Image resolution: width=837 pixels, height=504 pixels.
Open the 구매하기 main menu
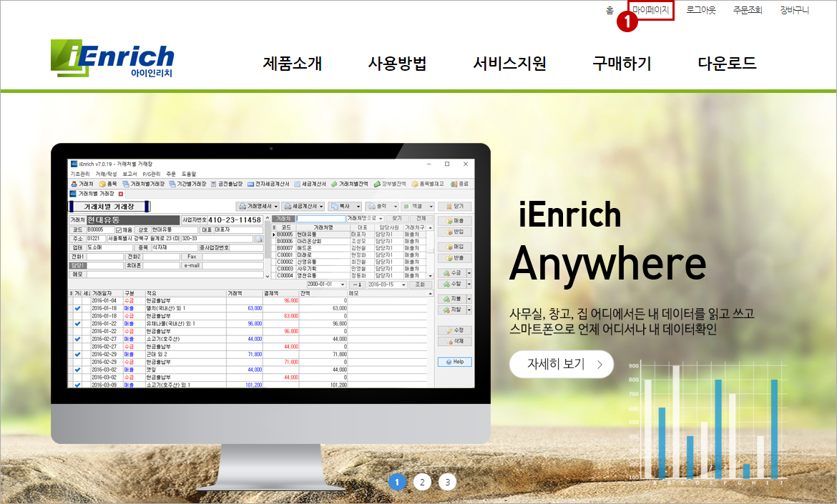coord(622,63)
